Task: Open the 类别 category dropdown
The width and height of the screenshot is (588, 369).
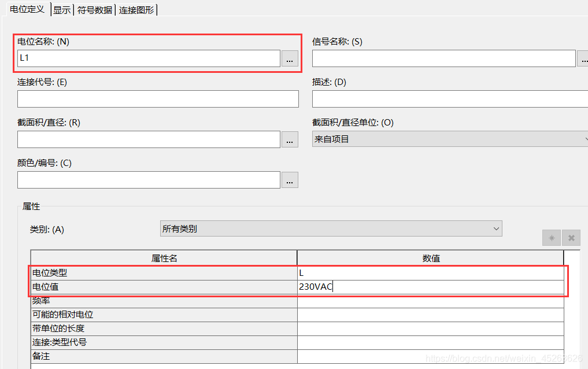Action: (331, 228)
